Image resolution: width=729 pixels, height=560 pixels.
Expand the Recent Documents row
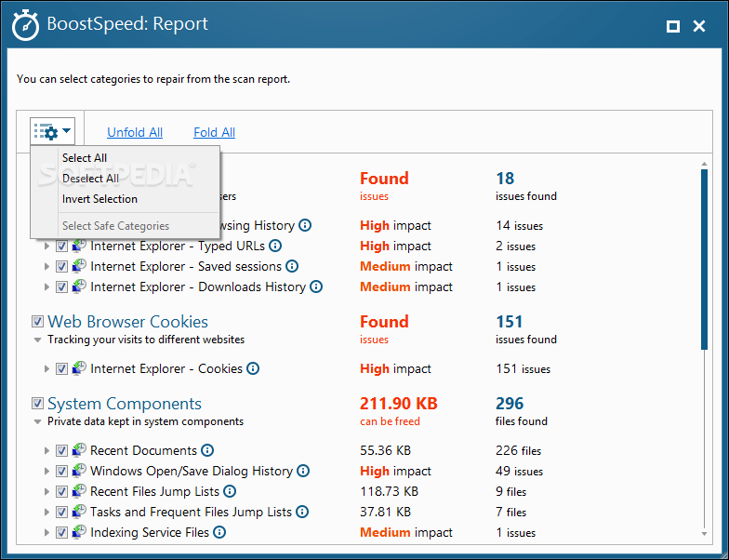pyautogui.click(x=46, y=450)
